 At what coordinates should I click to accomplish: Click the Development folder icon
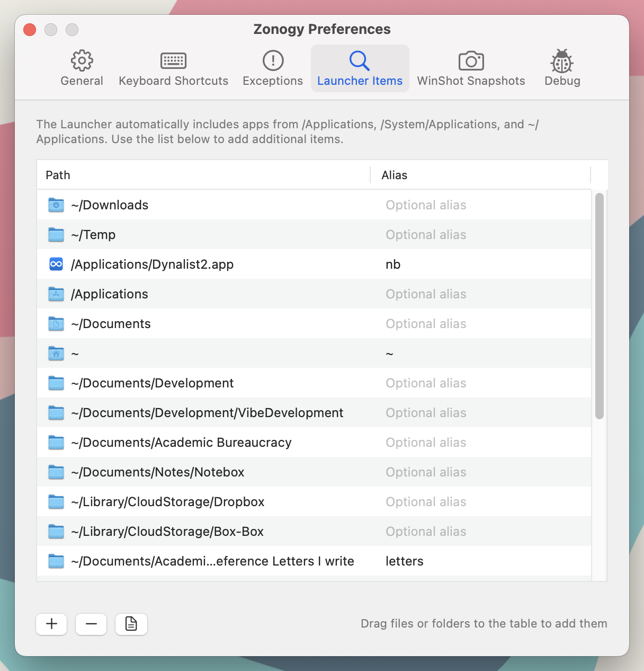[56, 383]
